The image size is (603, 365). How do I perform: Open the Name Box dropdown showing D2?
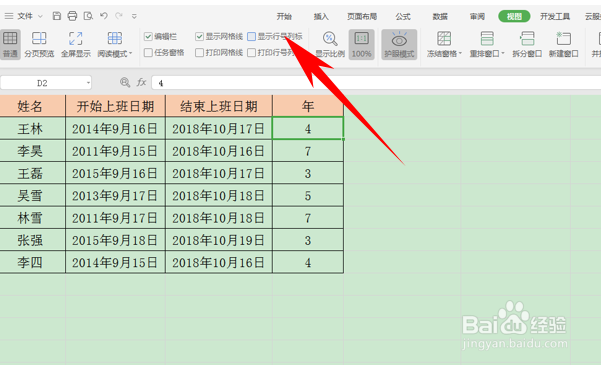click(x=88, y=83)
